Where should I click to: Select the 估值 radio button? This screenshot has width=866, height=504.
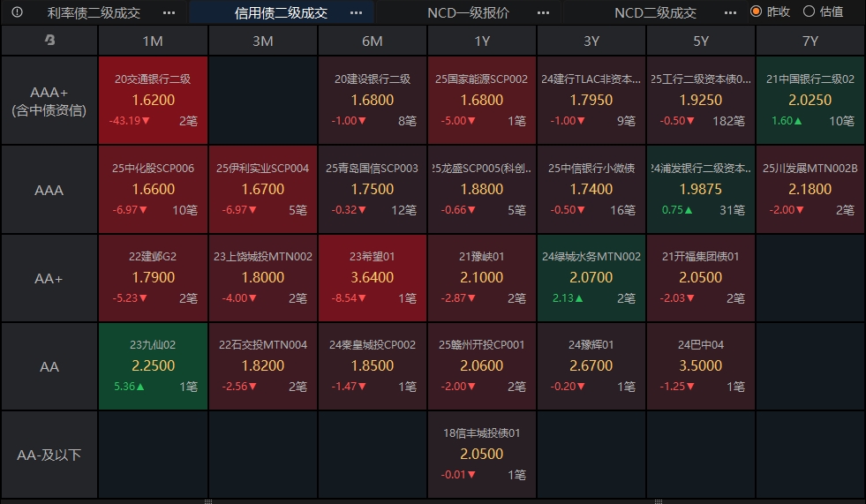click(x=810, y=11)
